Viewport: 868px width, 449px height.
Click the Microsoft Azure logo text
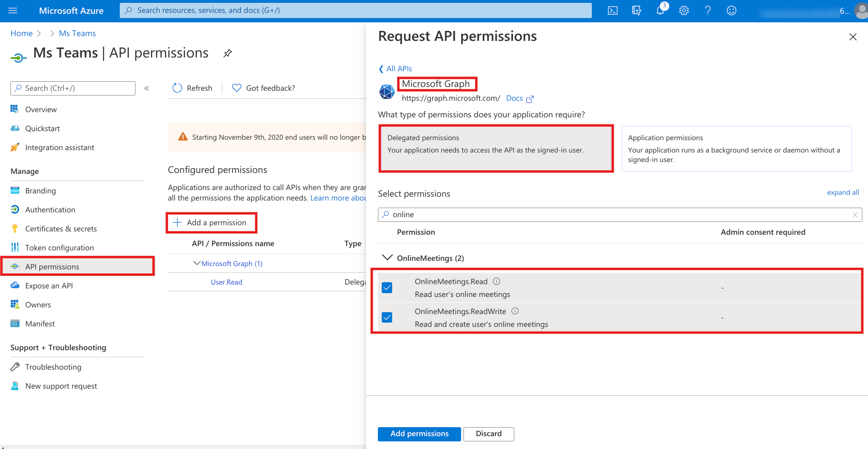[x=71, y=10]
